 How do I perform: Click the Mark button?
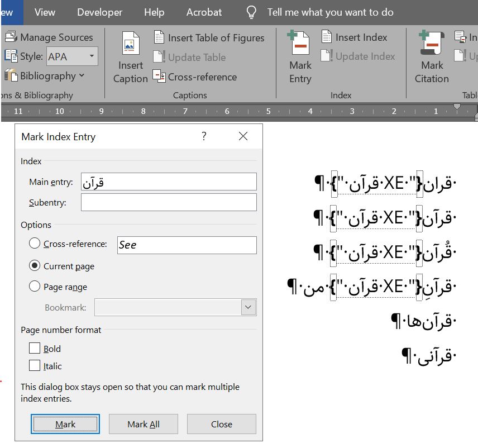(65, 424)
